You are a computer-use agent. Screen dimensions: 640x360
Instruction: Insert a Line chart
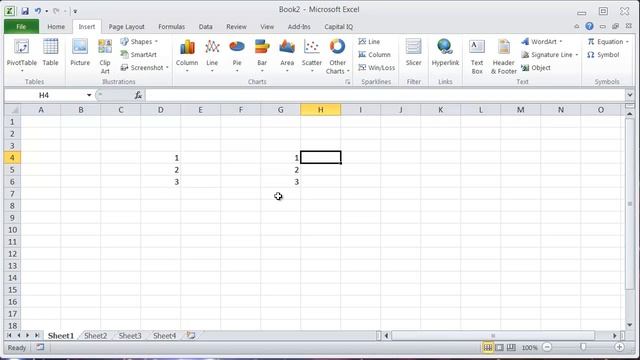(x=212, y=56)
